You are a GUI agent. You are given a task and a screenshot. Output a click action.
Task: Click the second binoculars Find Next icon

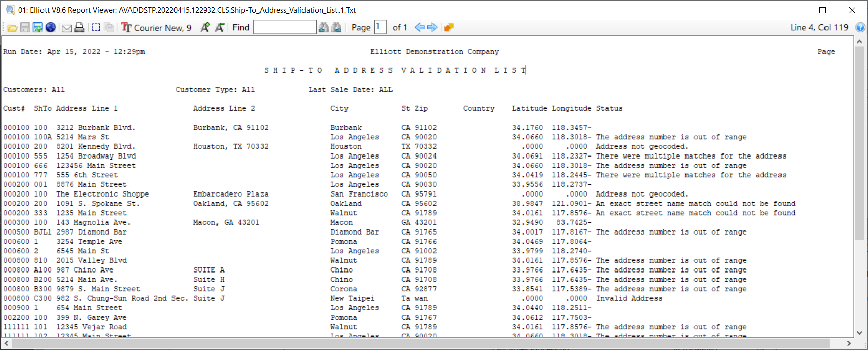click(336, 27)
